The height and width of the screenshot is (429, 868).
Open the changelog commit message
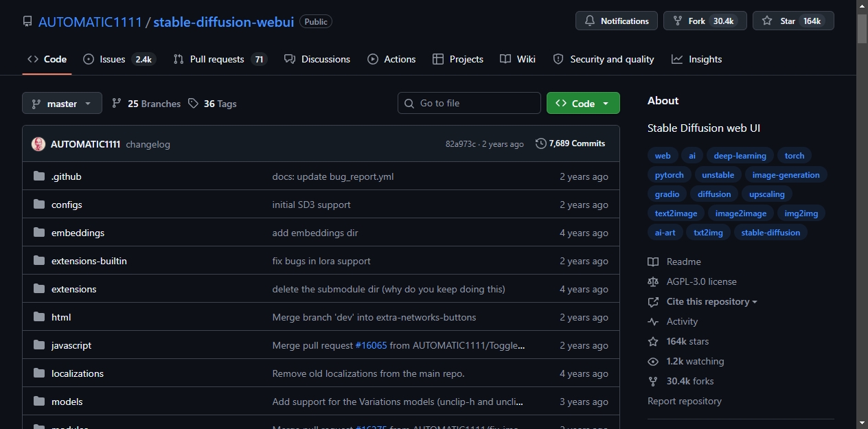pyautogui.click(x=148, y=144)
